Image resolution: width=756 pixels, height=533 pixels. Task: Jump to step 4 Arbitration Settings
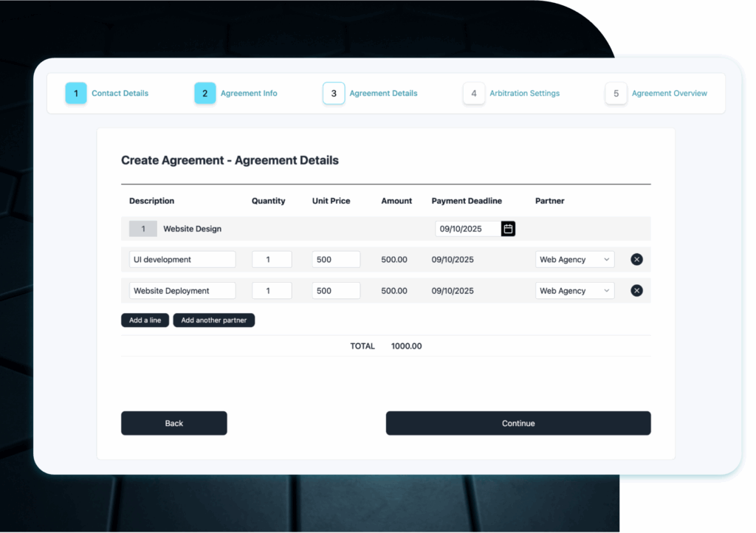474,94
